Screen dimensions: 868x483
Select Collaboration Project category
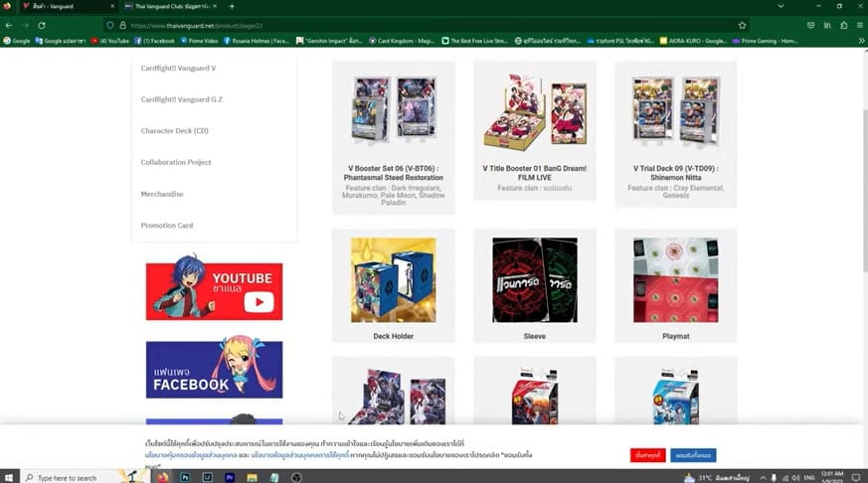pos(175,163)
